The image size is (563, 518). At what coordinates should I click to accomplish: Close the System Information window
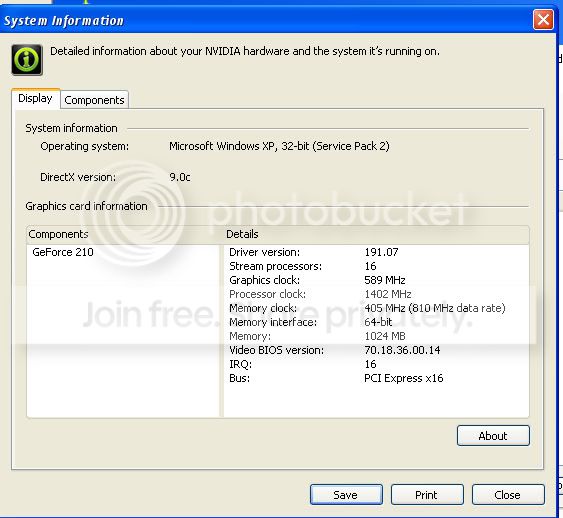coord(543,19)
